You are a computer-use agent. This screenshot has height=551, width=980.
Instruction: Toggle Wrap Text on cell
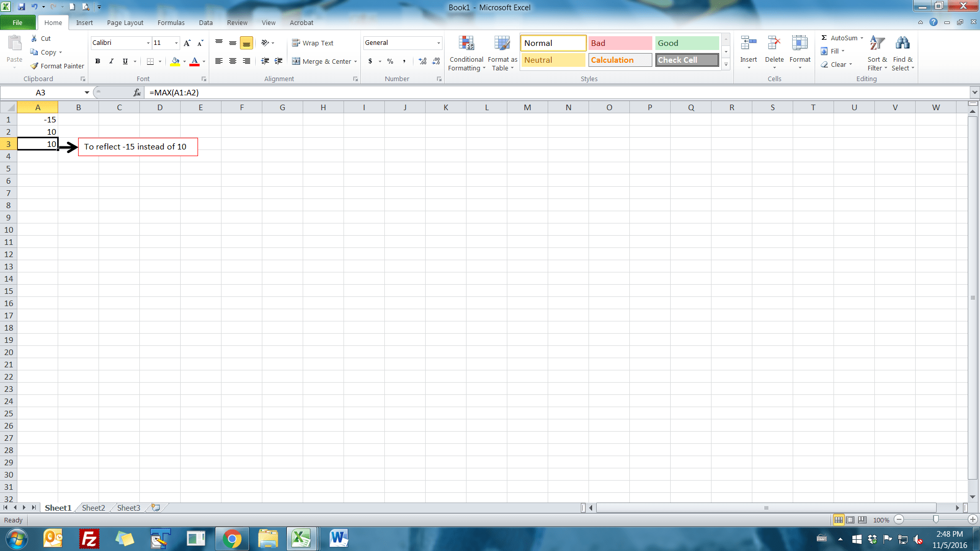pyautogui.click(x=312, y=43)
